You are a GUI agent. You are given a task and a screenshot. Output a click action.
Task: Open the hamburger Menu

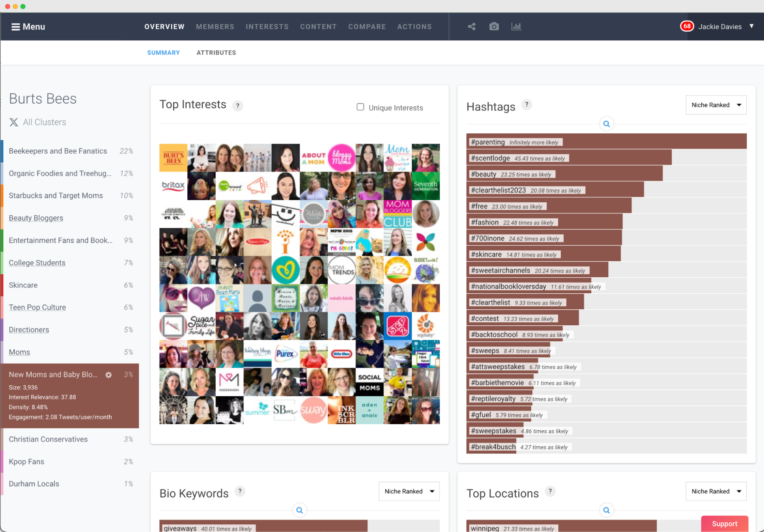point(28,27)
